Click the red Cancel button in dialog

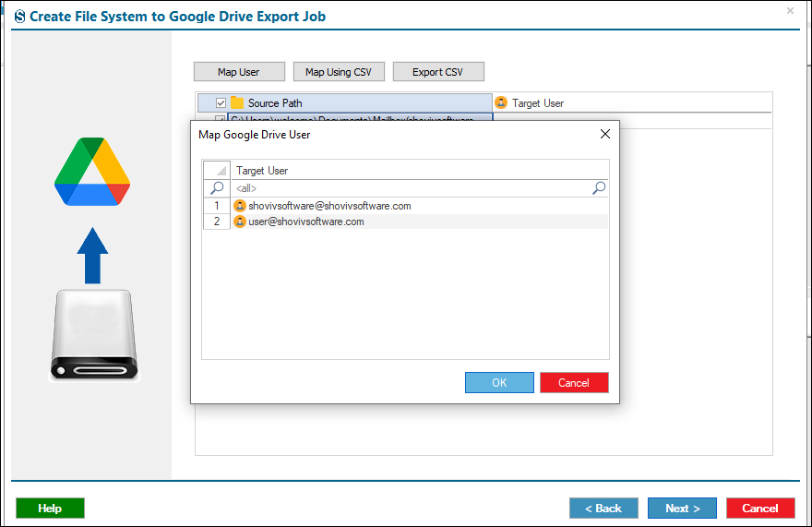[574, 382]
